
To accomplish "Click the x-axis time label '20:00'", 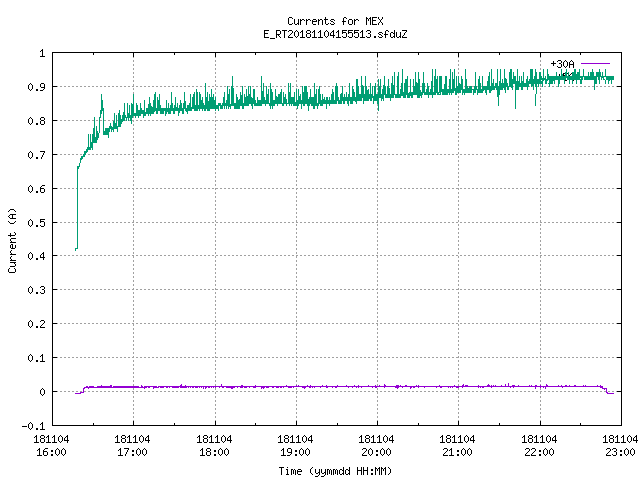I will (x=376, y=452).
